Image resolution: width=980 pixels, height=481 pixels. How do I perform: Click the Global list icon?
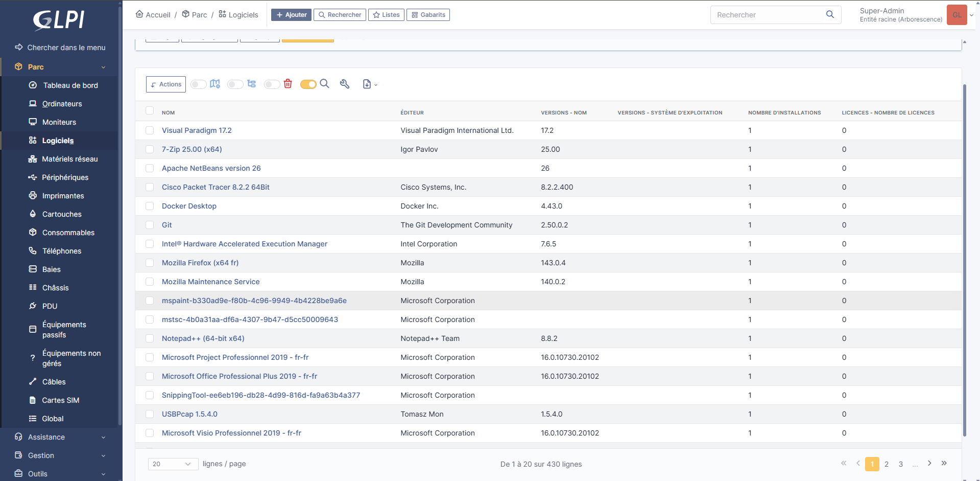(x=33, y=418)
